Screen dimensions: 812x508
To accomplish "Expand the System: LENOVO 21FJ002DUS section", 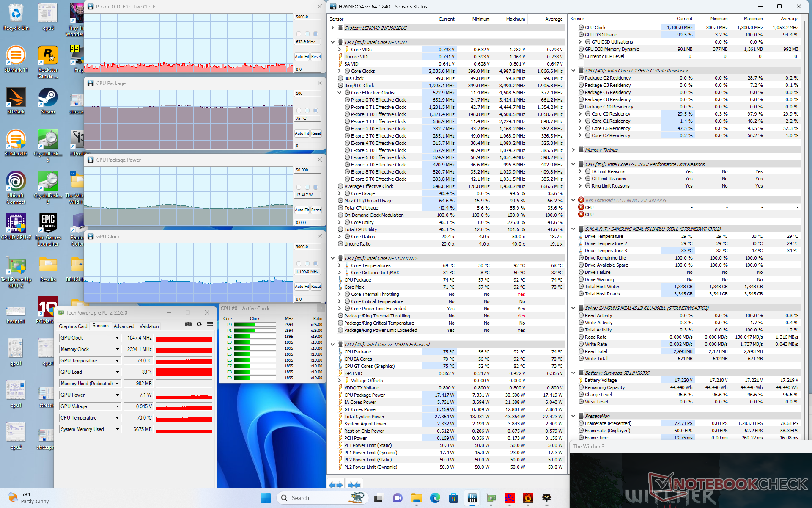I will (333, 28).
